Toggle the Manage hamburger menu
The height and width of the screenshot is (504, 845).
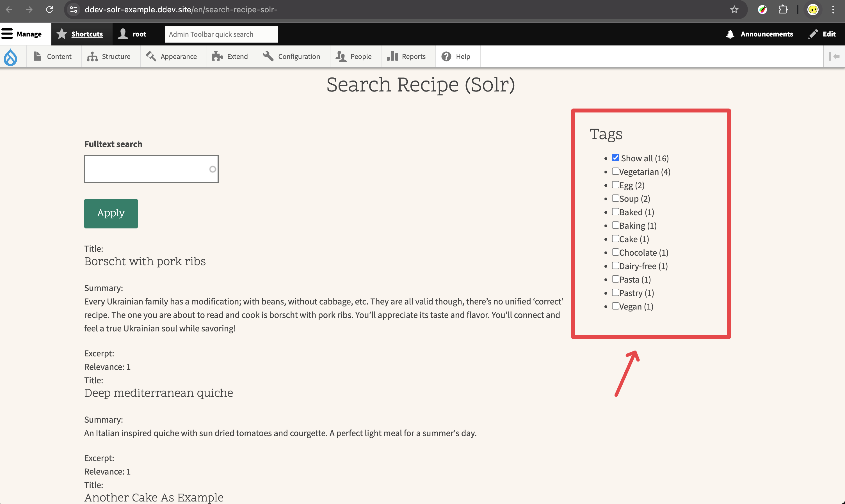21,34
